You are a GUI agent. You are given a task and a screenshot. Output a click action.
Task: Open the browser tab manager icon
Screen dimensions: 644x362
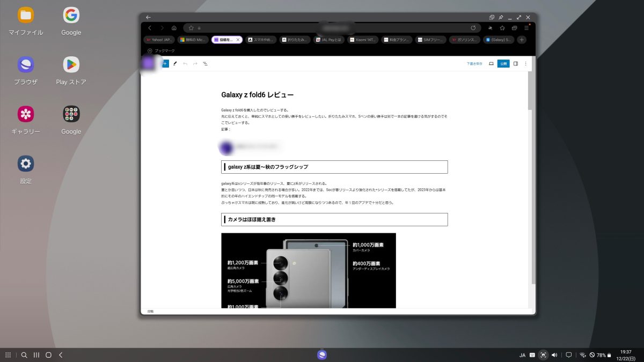(514, 28)
